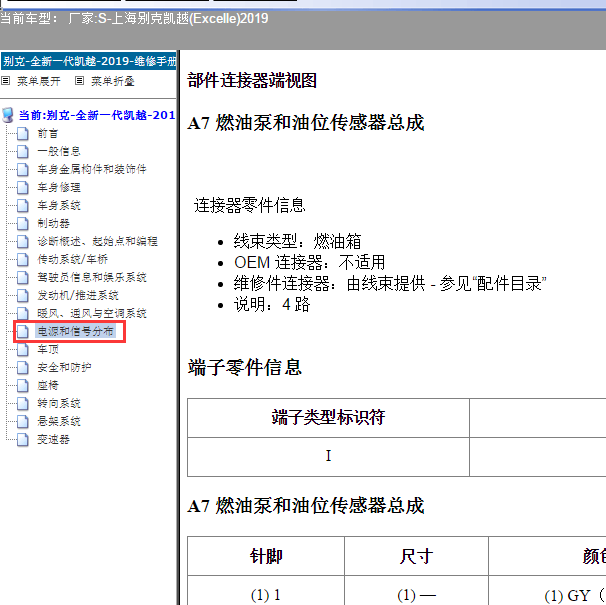Click the 针脚 column header

click(266, 556)
